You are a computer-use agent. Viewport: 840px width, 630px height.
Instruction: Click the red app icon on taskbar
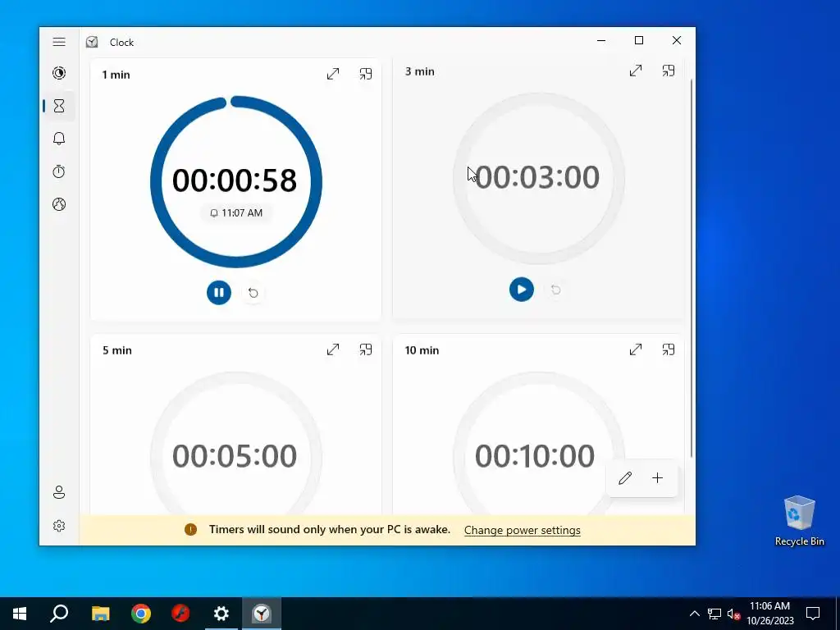pyautogui.click(x=180, y=614)
